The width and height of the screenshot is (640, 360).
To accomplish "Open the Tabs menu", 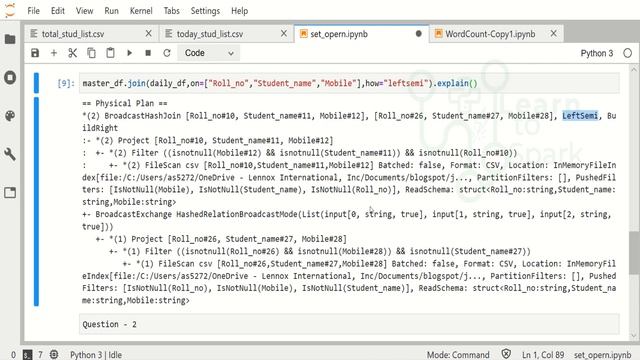I will 171,11.
